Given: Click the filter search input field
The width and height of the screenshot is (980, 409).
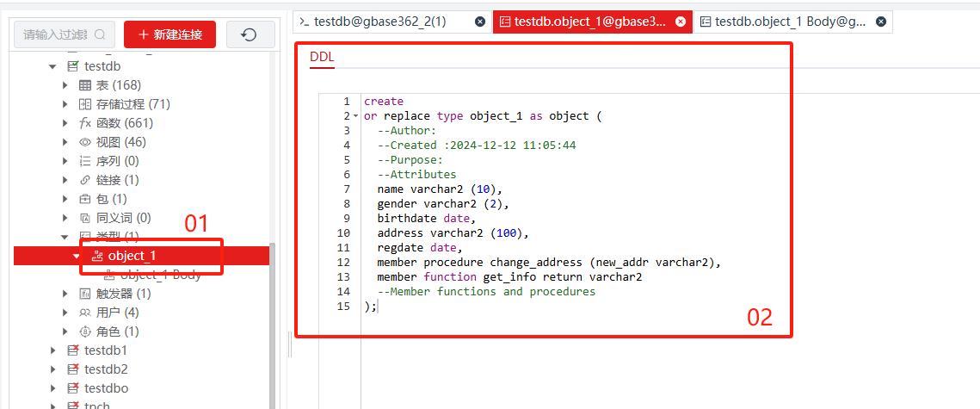Looking at the screenshot, I should coord(56,34).
